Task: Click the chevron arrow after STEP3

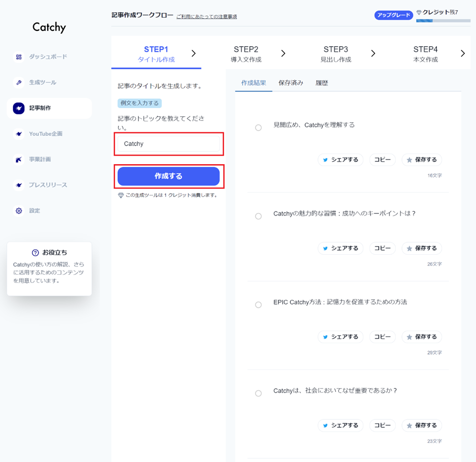Action: coord(373,54)
